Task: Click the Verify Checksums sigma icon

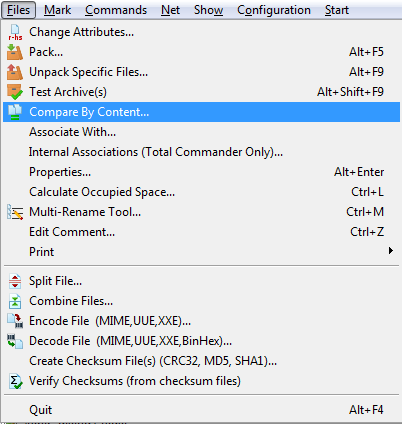Action: pyautogui.click(x=15, y=381)
